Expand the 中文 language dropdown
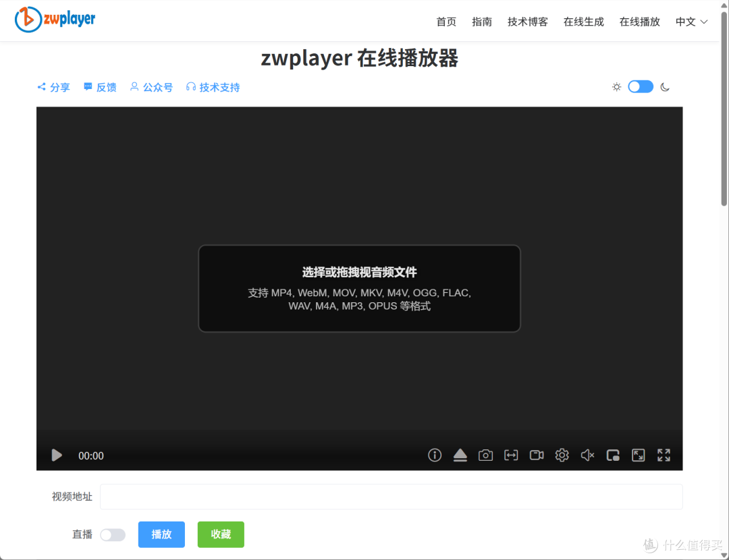This screenshot has height=560, width=729. click(x=691, y=22)
